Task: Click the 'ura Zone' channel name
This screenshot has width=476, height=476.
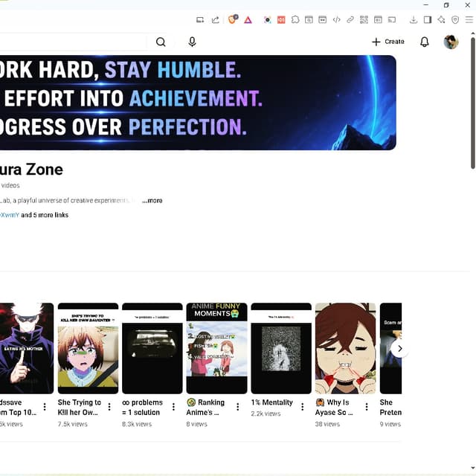Action: tap(31, 170)
